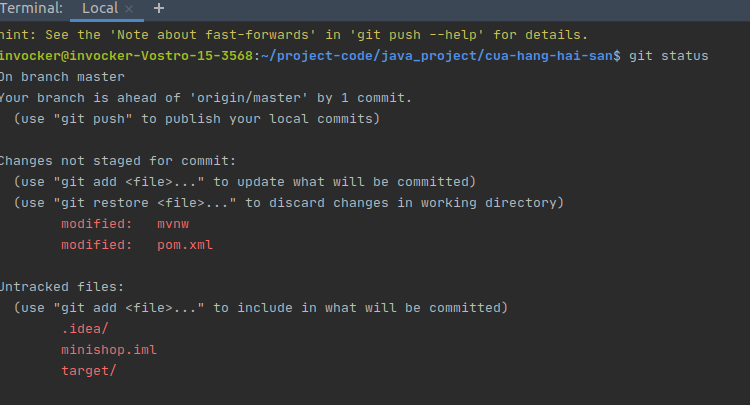750x405 pixels.
Task: Click the "git push" publish hint line
Action: tap(197, 119)
